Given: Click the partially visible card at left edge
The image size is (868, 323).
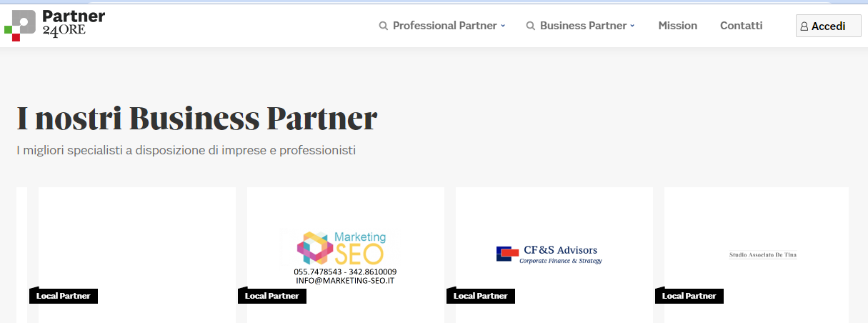Looking at the screenshot, I should (21, 255).
